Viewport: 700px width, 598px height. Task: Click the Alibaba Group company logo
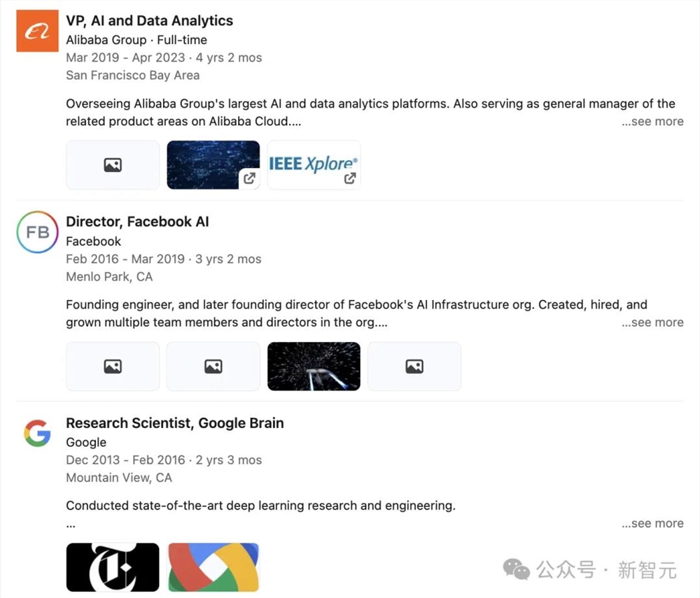37,31
